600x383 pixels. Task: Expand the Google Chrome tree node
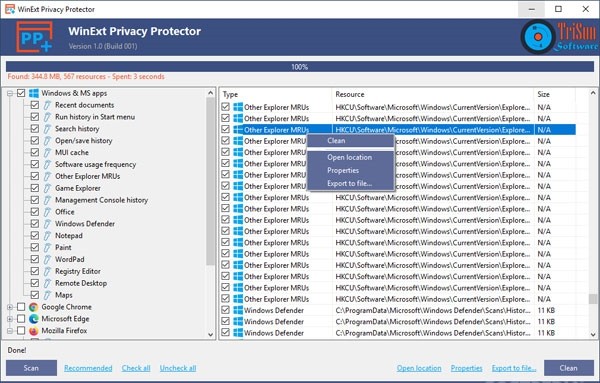(10, 307)
